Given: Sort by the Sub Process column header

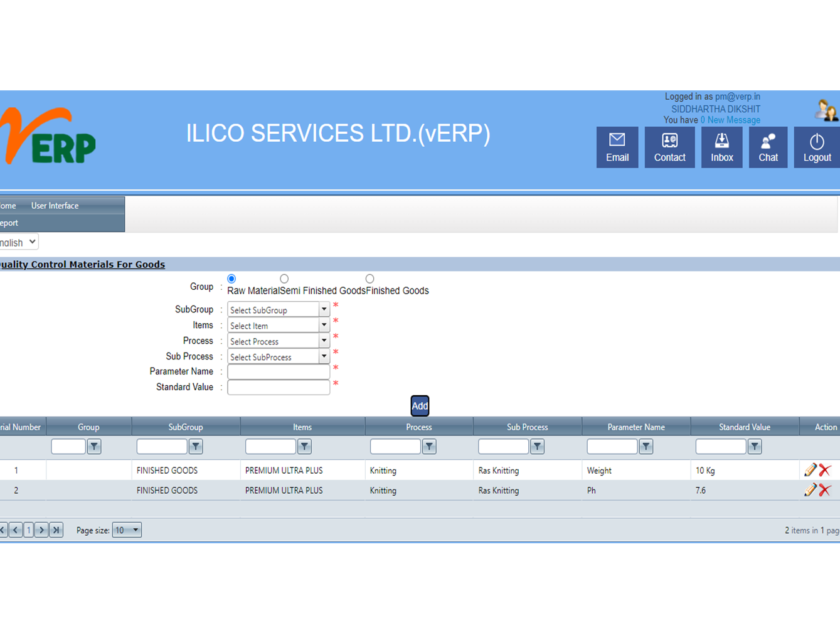Looking at the screenshot, I should pos(528,427).
